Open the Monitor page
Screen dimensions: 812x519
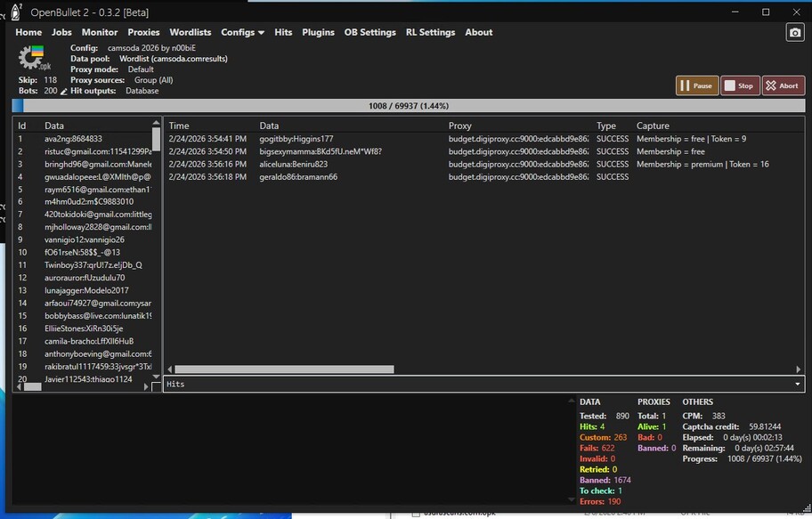point(100,32)
